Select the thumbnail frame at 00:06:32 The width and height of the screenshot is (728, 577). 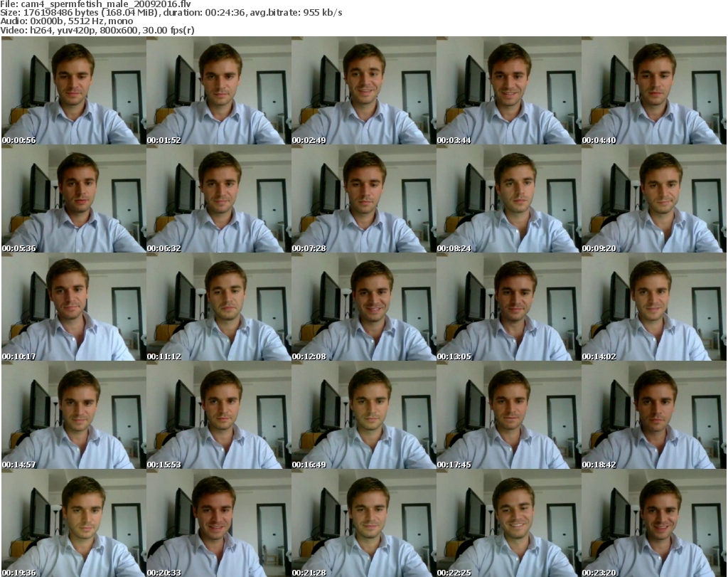(219, 198)
